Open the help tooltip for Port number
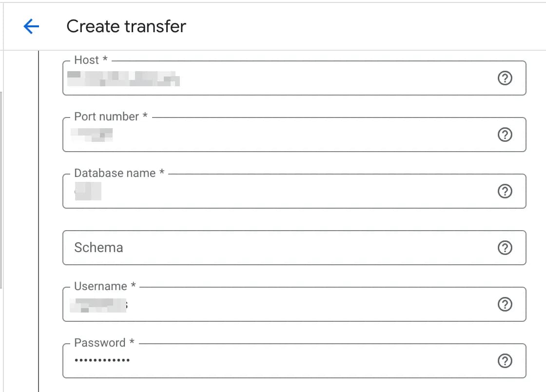546x392 pixels. click(x=505, y=135)
